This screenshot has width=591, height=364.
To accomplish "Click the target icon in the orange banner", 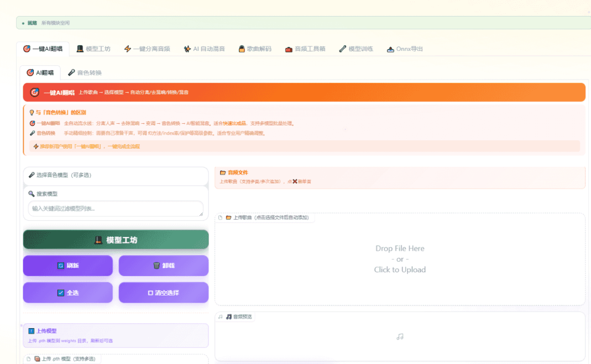I will (35, 92).
